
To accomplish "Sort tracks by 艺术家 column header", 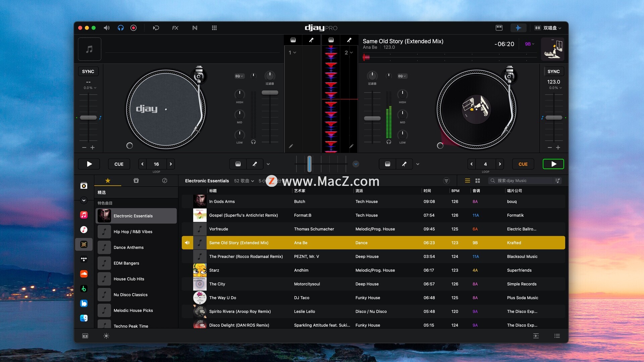I will 300,191.
